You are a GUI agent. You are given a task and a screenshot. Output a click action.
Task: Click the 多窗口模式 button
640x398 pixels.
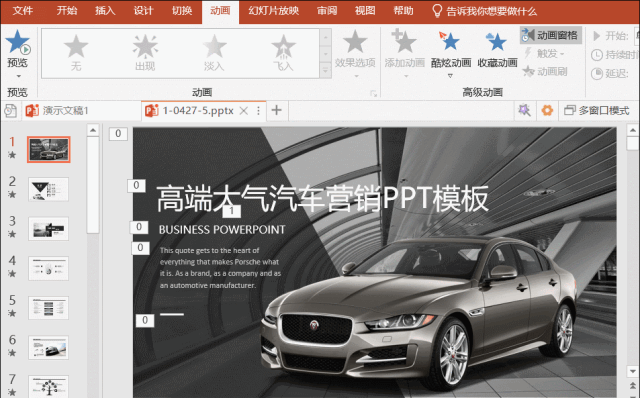click(x=596, y=111)
